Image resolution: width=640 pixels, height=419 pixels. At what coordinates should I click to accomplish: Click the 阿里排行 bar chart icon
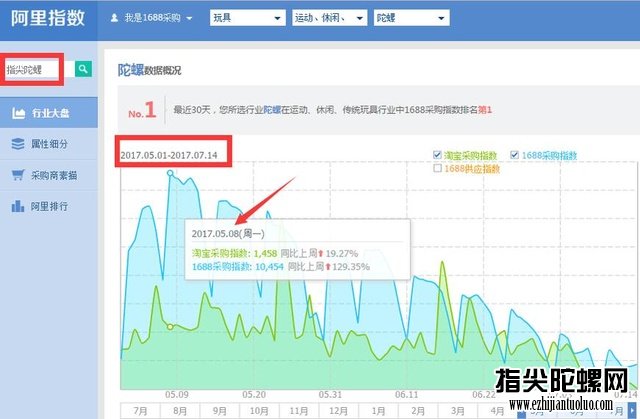click(18, 206)
